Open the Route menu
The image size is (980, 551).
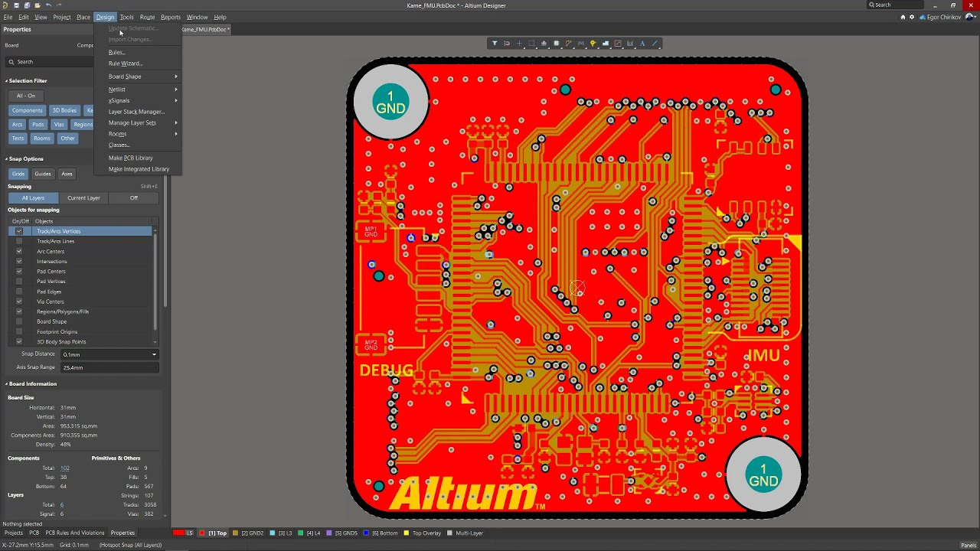[x=147, y=17]
